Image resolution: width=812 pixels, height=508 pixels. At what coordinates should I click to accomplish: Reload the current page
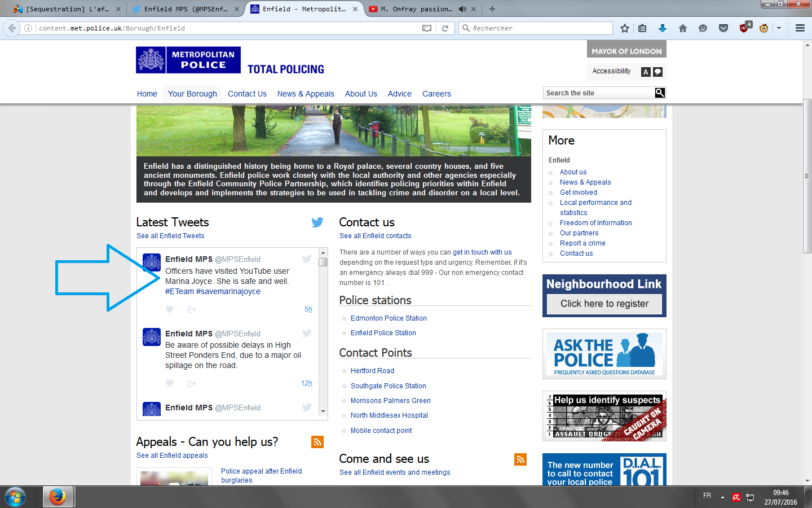click(x=445, y=28)
